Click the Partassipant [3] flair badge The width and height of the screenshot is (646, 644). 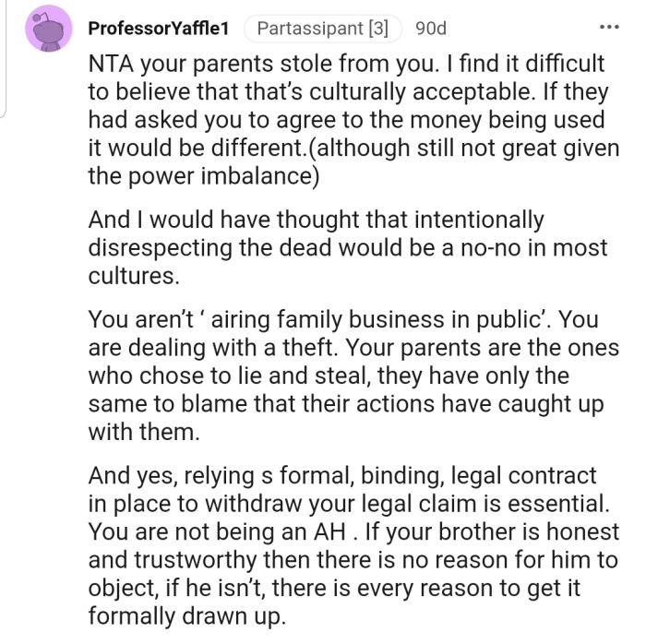322,29
